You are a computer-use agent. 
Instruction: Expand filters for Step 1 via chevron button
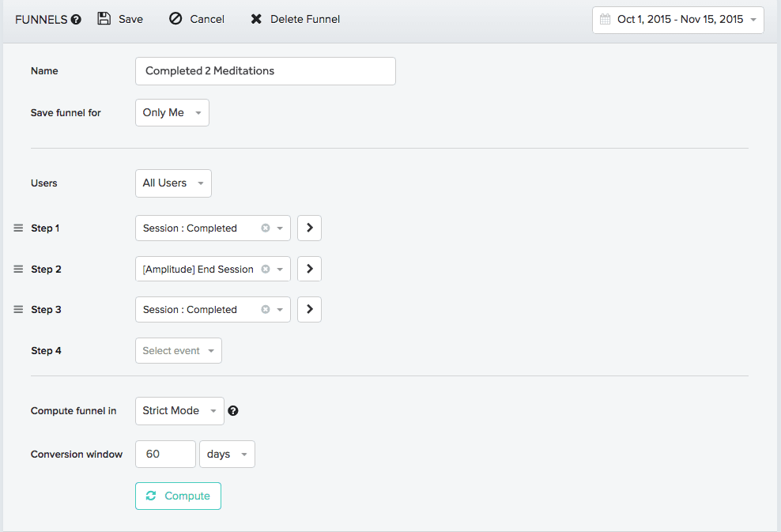309,228
